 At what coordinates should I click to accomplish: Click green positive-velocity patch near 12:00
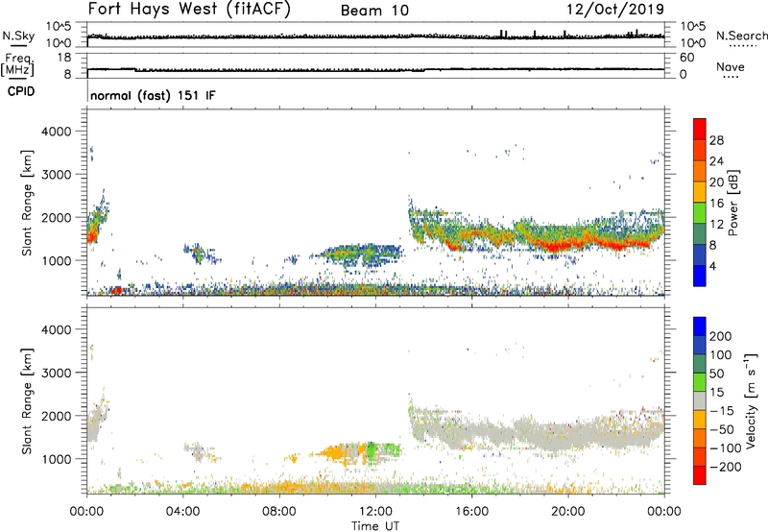(x=372, y=449)
